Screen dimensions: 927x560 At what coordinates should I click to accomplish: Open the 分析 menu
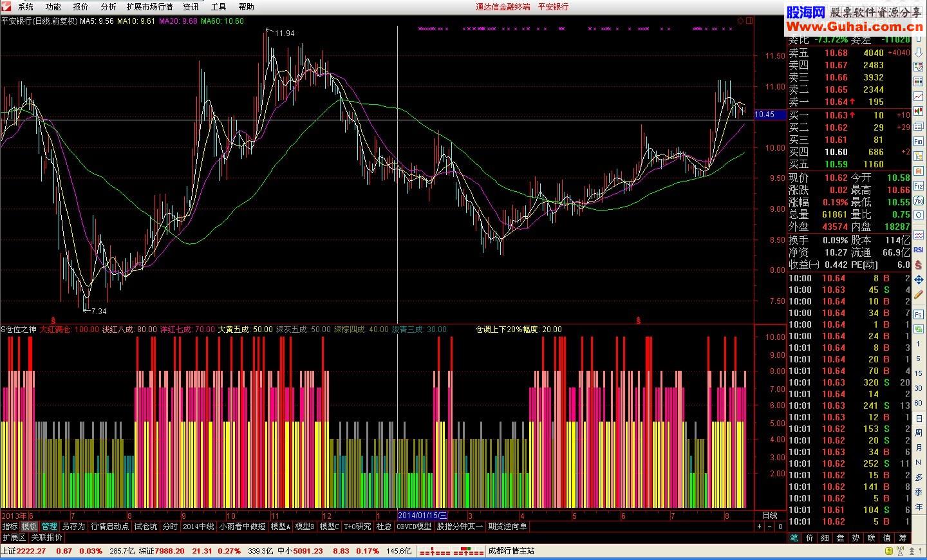click(108, 6)
